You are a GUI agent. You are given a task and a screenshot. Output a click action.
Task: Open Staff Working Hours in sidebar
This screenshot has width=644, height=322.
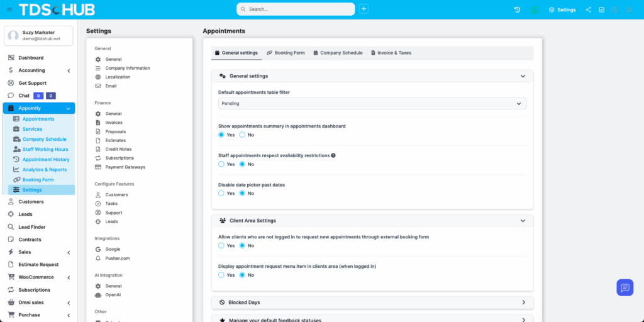coord(45,149)
